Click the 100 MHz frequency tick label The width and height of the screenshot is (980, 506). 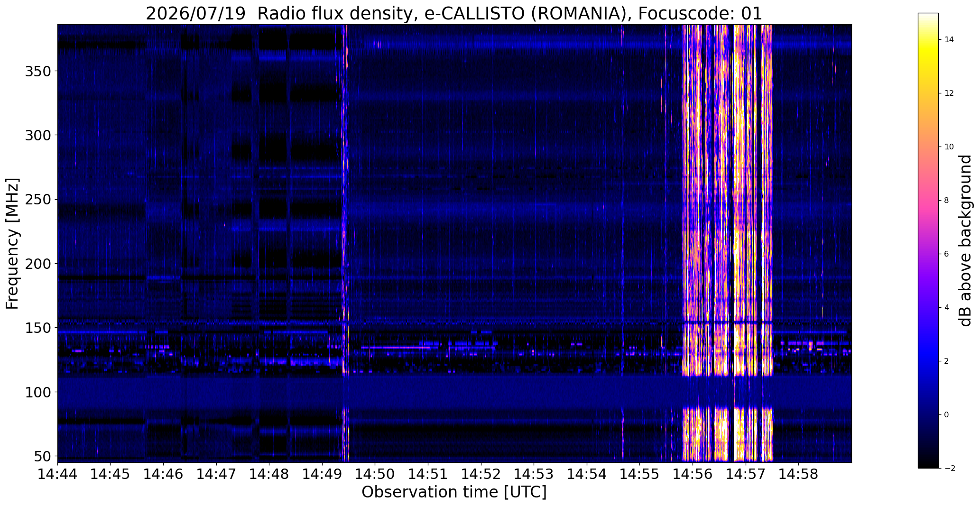tap(38, 392)
